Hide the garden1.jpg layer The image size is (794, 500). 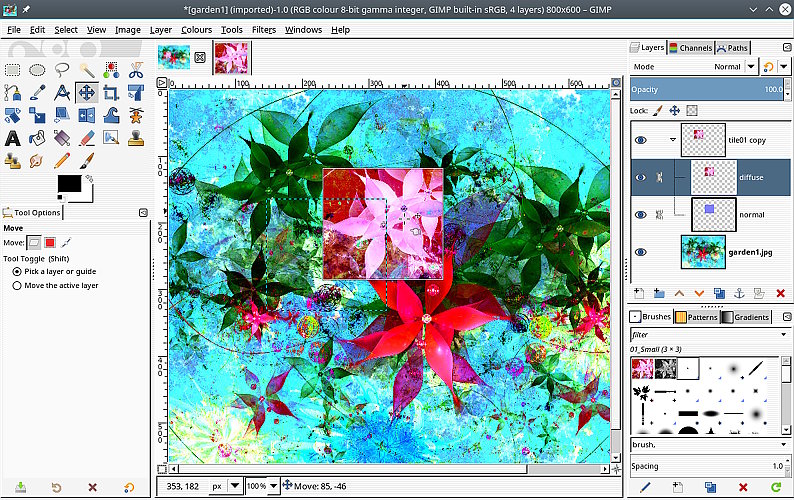pyautogui.click(x=641, y=252)
